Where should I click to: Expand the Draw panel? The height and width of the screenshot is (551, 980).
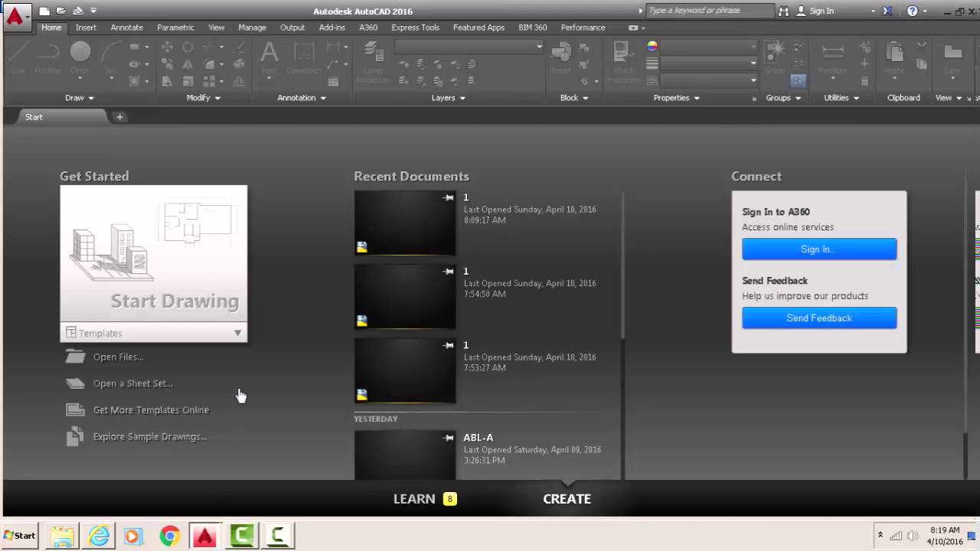pyautogui.click(x=80, y=98)
